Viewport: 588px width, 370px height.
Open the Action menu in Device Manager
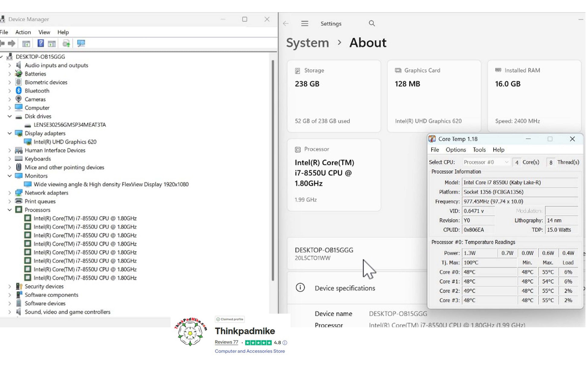pyautogui.click(x=23, y=32)
